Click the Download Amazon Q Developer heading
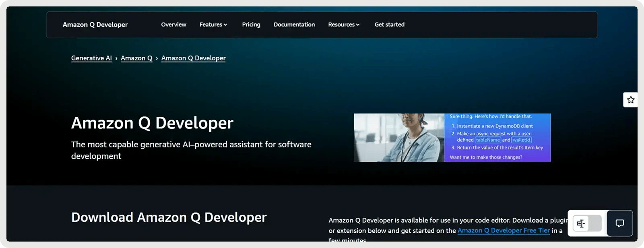Image resolution: width=644 pixels, height=248 pixels. (169, 217)
